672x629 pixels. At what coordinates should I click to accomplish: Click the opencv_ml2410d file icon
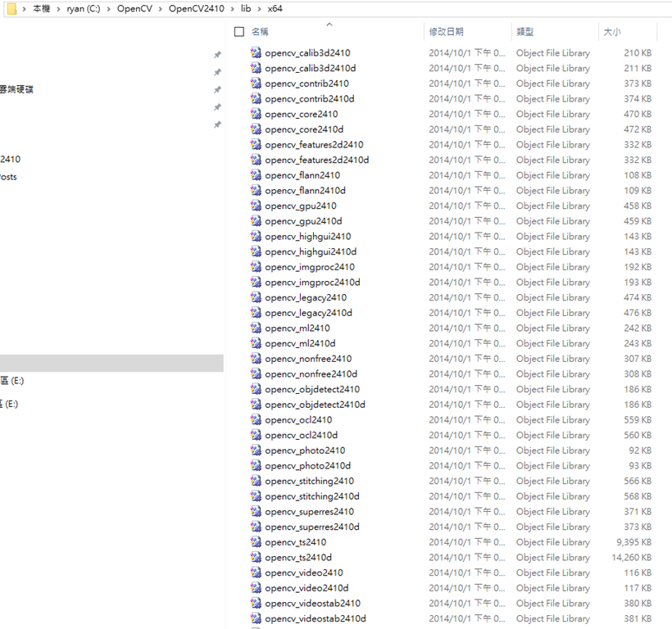(x=256, y=343)
